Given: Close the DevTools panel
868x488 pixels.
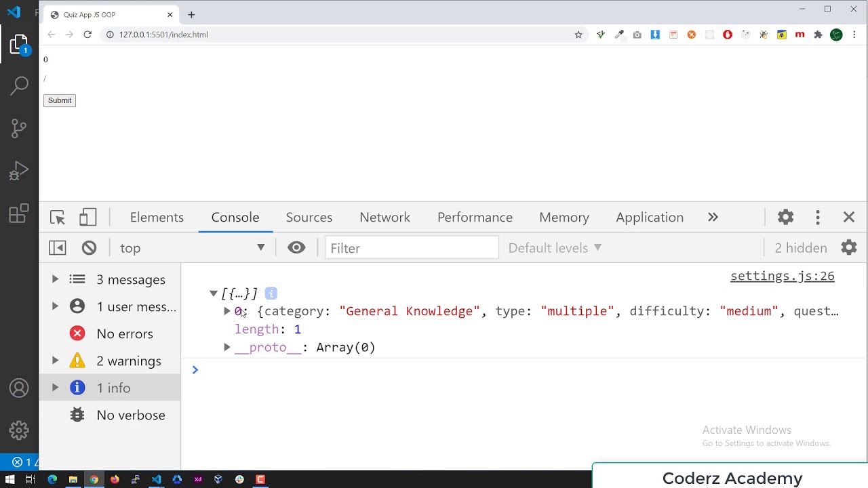Looking at the screenshot, I should pos(849,217).
